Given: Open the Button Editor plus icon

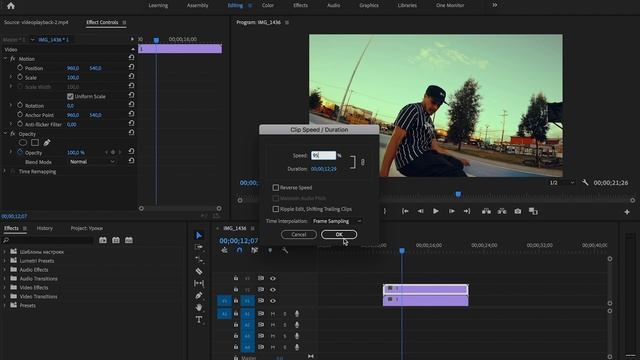Looking at the screenshot, I should coord(627,211).
